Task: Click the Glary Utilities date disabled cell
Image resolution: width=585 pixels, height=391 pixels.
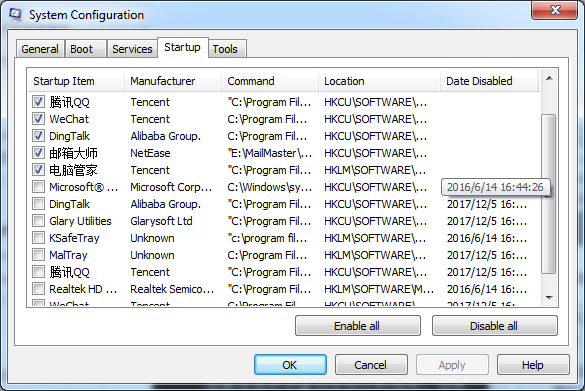Action: 487,221
